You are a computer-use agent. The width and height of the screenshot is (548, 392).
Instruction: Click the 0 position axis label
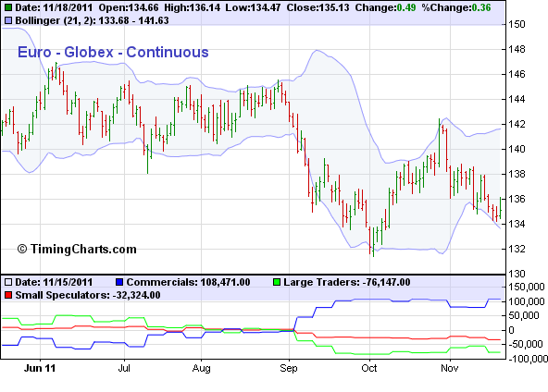click(x=511, y=330)
